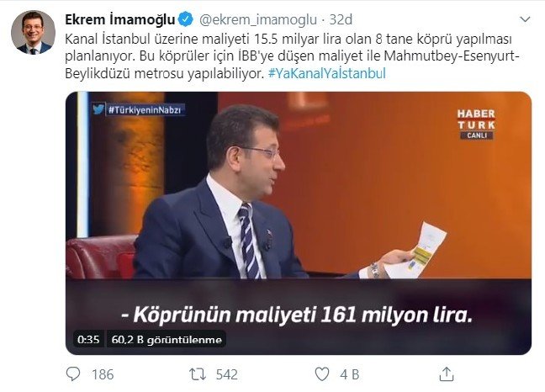
Task: Click the 186 replies count
Action: point(103,374)
